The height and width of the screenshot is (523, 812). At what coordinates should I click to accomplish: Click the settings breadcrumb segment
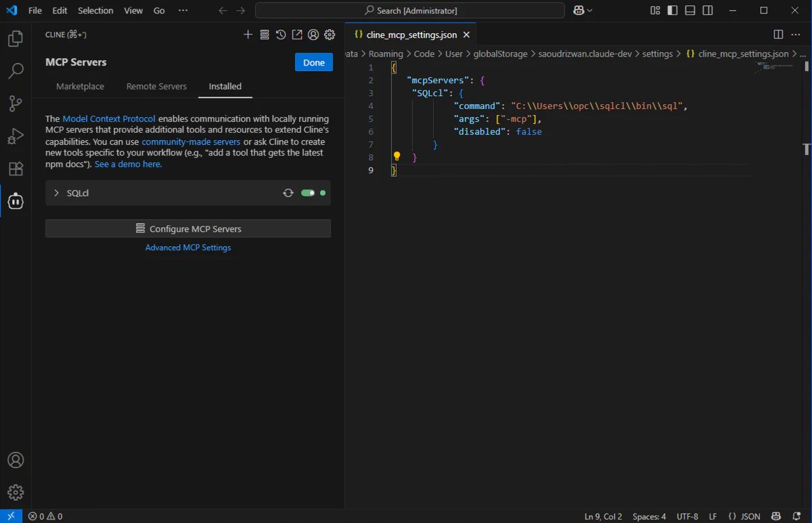coord(657,53)
